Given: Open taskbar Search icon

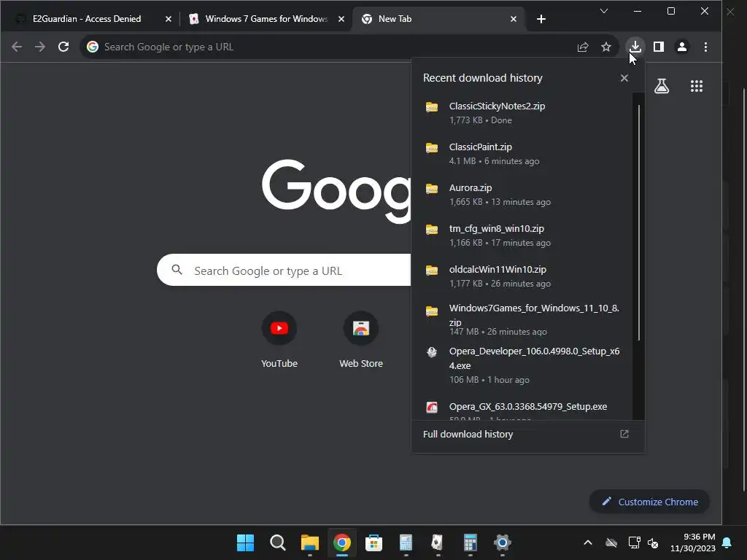Looking at the screenshot, I should (x=277, y=542).
